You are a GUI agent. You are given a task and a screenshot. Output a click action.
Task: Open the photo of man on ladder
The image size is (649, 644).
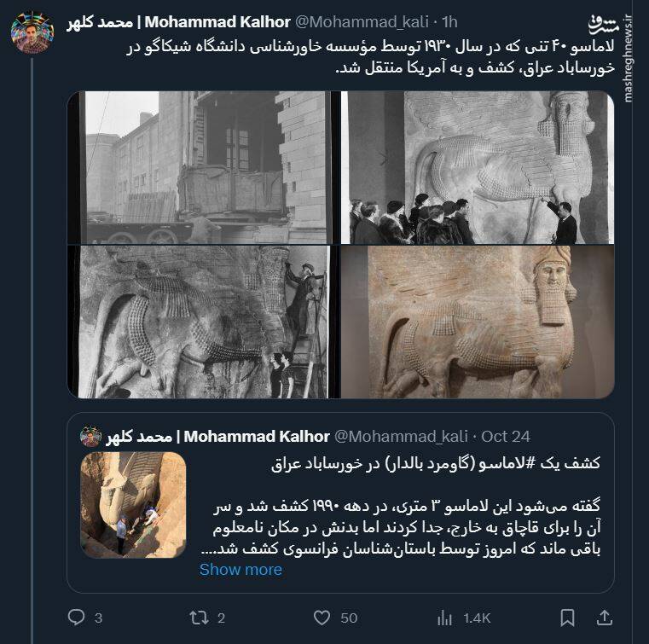(200, 322)
